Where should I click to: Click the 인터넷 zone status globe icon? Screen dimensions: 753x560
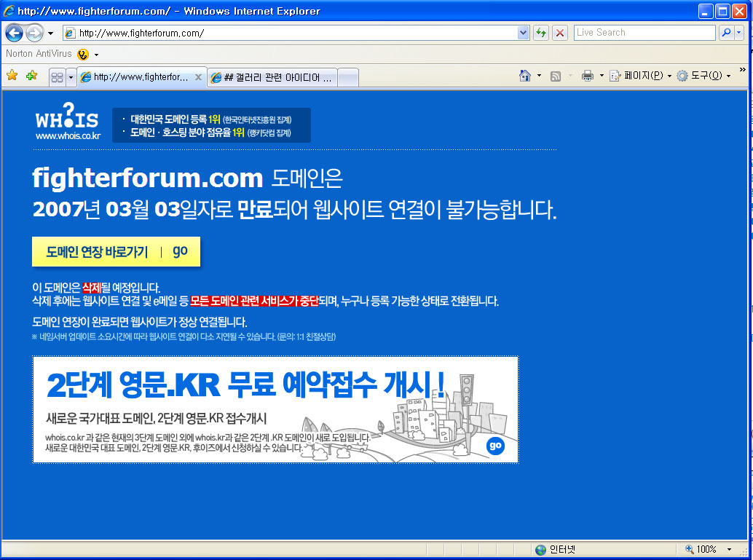541,549
